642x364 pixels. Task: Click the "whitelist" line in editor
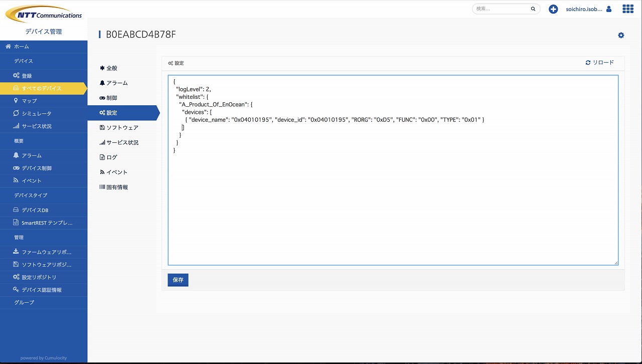192,96
